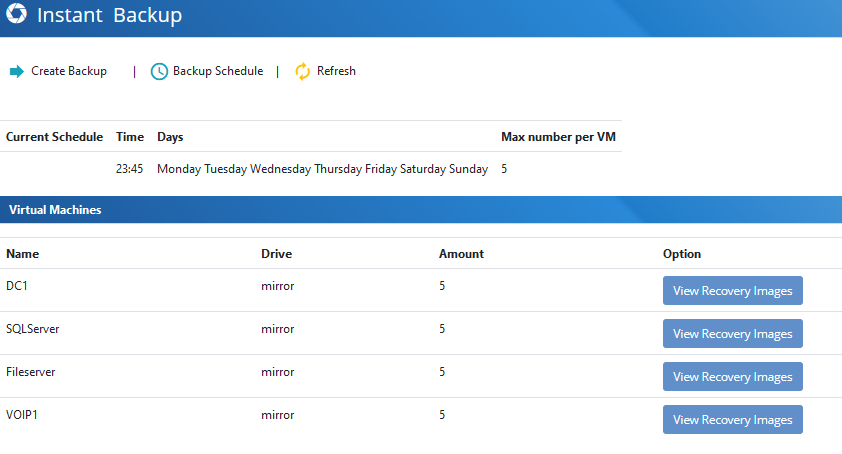This screenshot has height=454, width=842.
Task: Select the DC1 virtual machine name
Action: (x=17, y=286)
